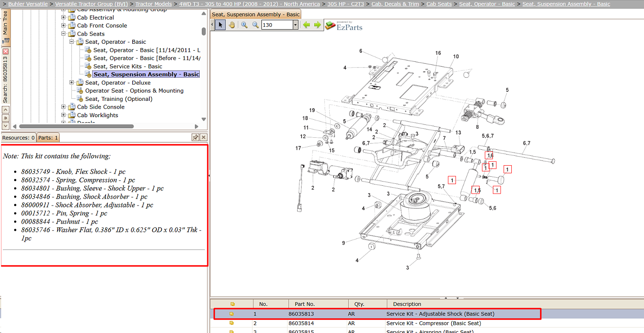
Task: Collapse the Seat, Operator - Basic node
Action: tap(72, 42)
